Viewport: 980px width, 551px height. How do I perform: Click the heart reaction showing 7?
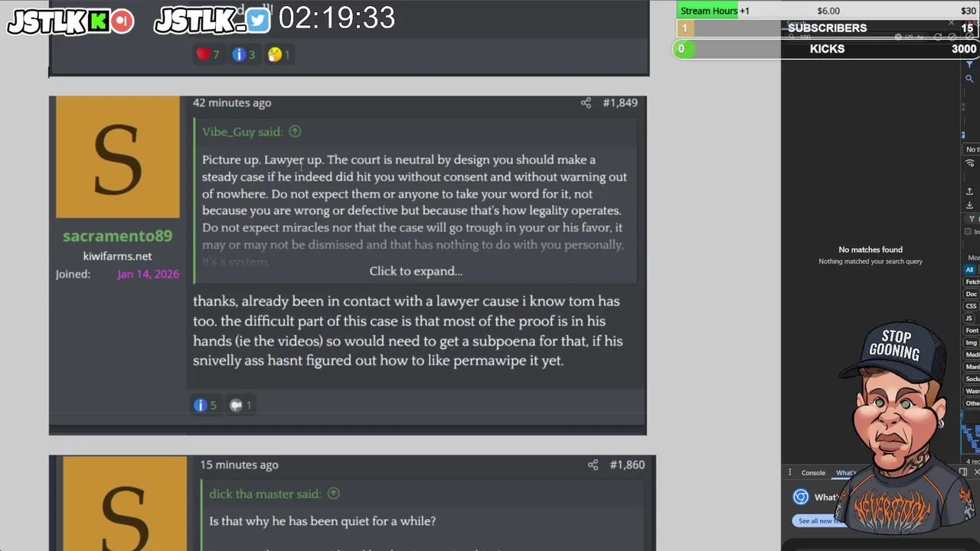click(x=207, y=54)
